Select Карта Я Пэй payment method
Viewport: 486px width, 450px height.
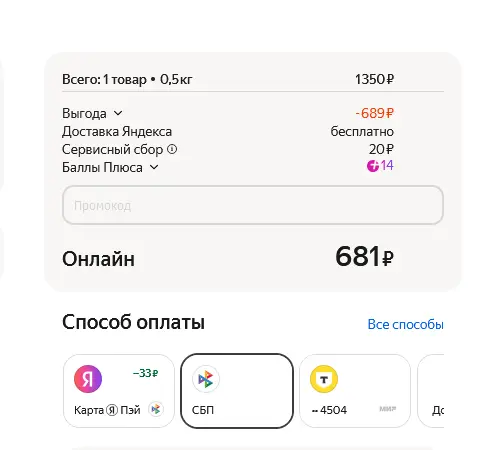tap(119, 391)
